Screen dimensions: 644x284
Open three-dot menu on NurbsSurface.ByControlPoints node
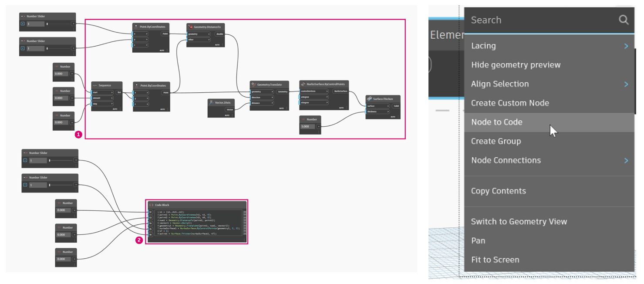[346, 108]
